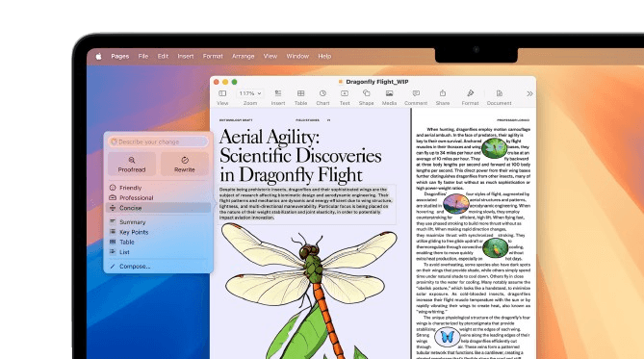This screenshot has height=359, width=644.
Task: Choose the Summary option
Action: tap(159, 221)
